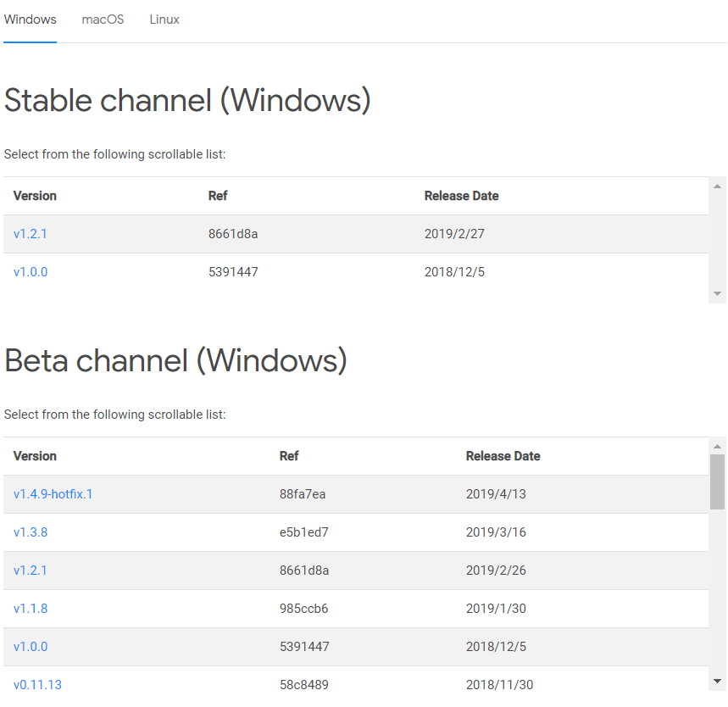Open stable channel v1.0.0 download link
The width and height of the screenshot is (728, 707).
click(x=31, y=272)
